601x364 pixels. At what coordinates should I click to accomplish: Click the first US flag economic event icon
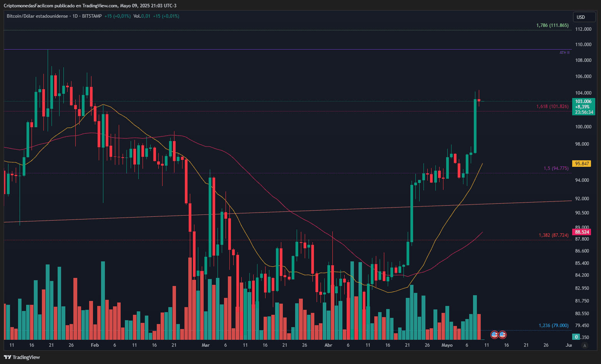tap(495, 335)
